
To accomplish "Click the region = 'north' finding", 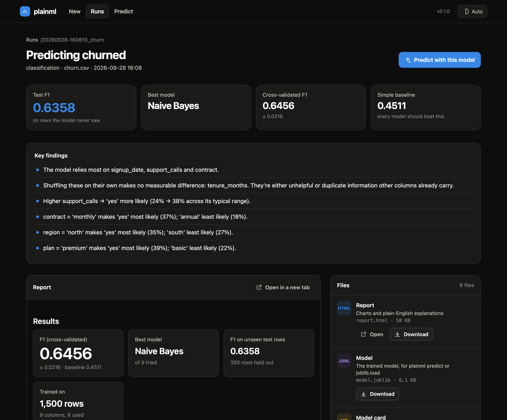I will tap(138, 232).
